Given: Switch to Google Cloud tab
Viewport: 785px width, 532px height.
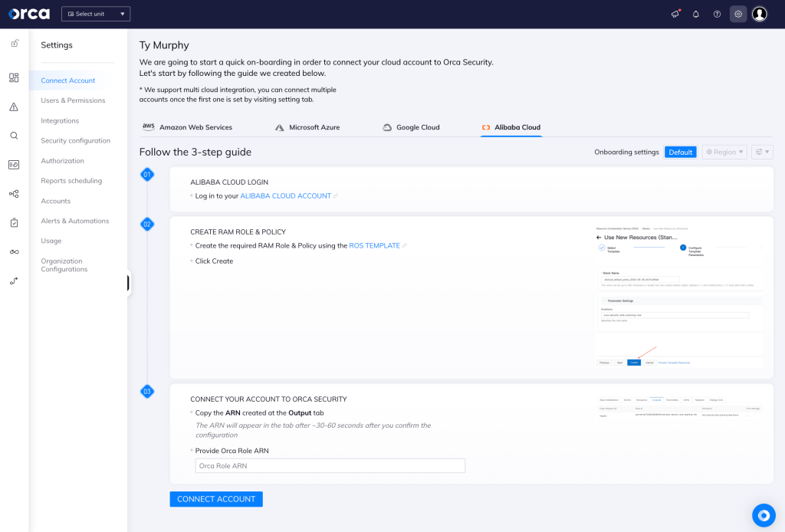Looking at the screenshot, I should click(x=412, y=127).
